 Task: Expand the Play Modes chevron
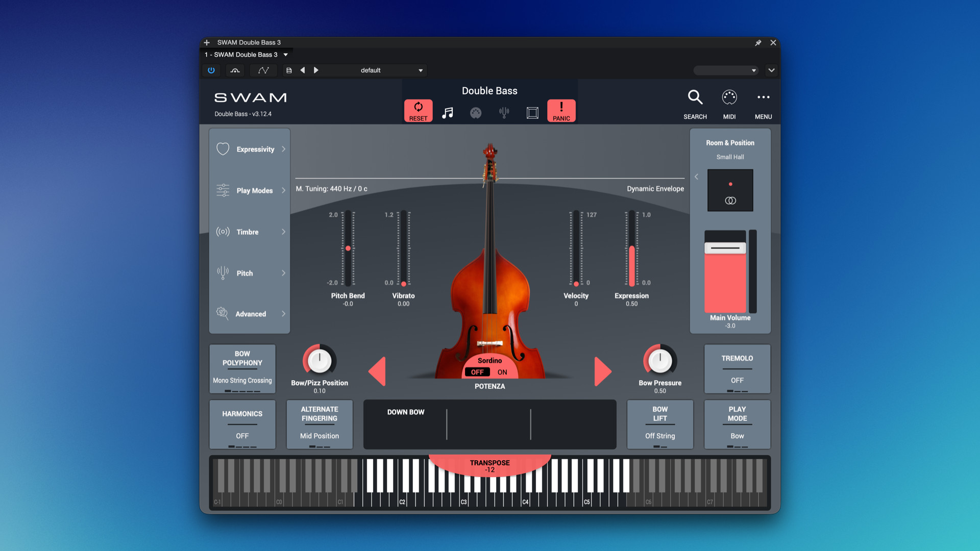click(283, 190)
